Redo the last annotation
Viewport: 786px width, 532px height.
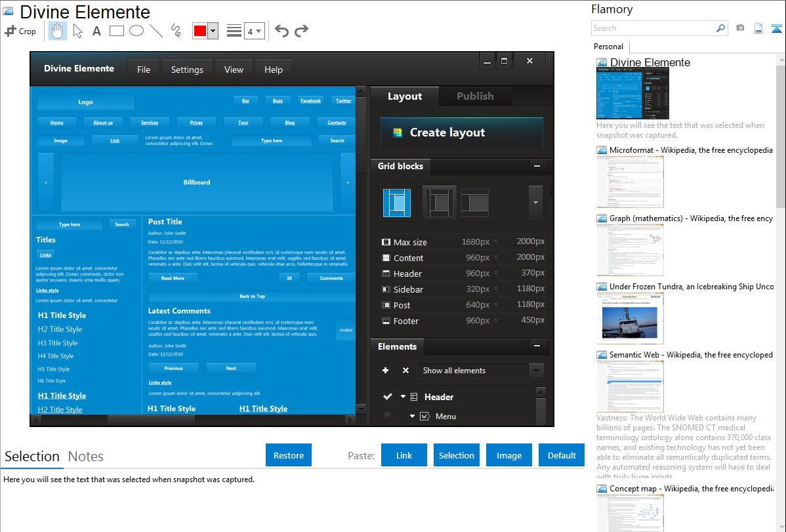point(301,31)
